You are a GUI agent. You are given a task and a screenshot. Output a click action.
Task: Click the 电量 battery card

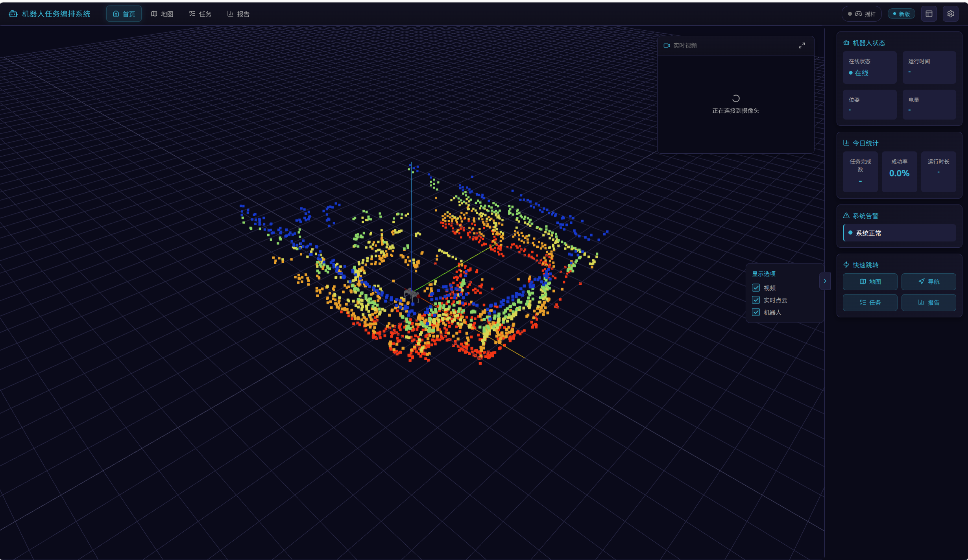pyautogui.click(x=929, y=105)
